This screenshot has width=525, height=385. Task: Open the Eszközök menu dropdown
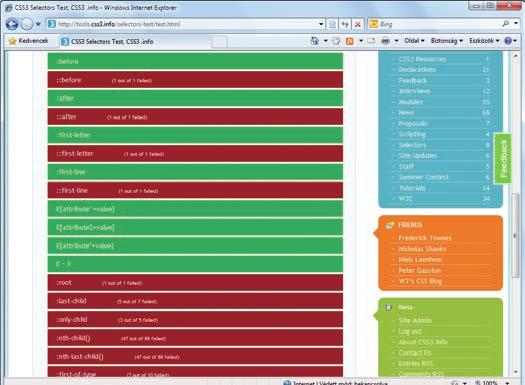point(484,41)
